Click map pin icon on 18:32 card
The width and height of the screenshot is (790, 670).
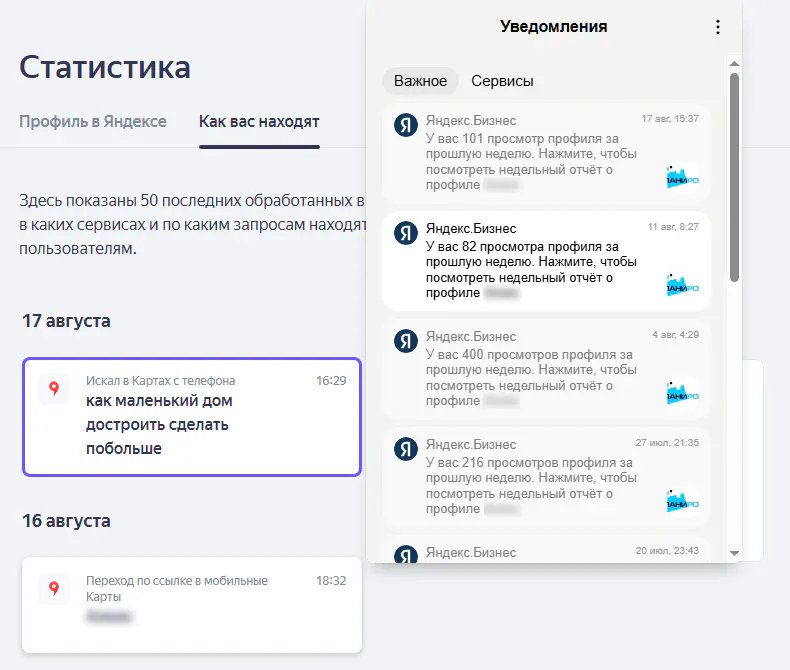tap(54, 588)
